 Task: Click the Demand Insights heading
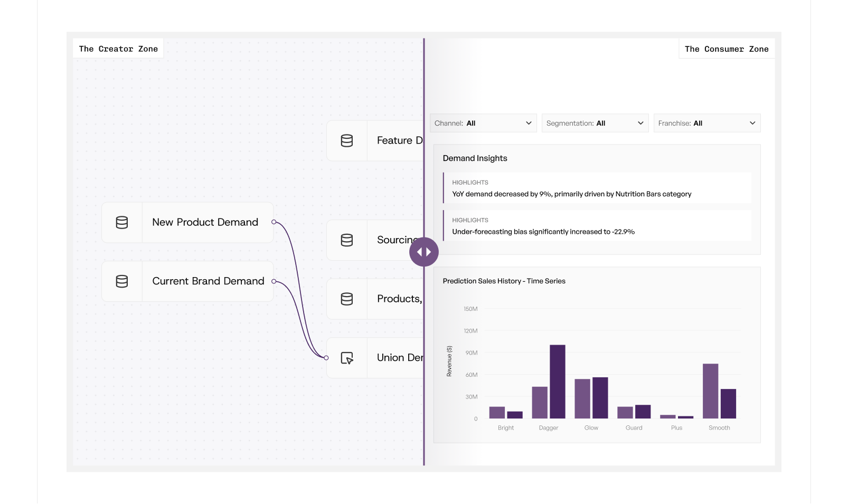coord(475,158)
